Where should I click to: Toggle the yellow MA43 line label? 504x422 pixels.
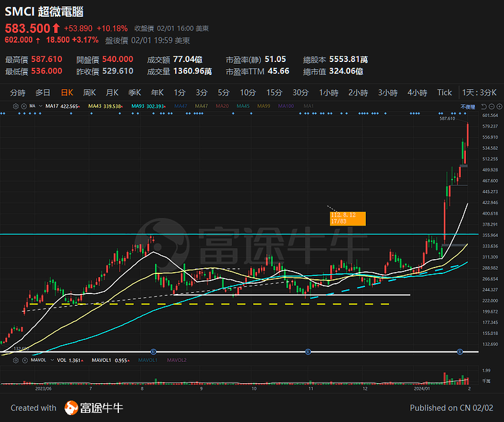(105, 106)
